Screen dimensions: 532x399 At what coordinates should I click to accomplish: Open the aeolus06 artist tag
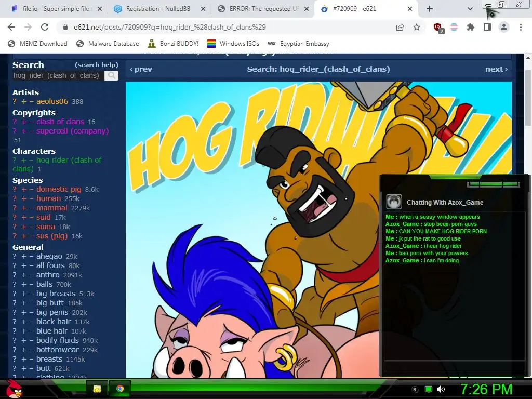tap(52, 101)
